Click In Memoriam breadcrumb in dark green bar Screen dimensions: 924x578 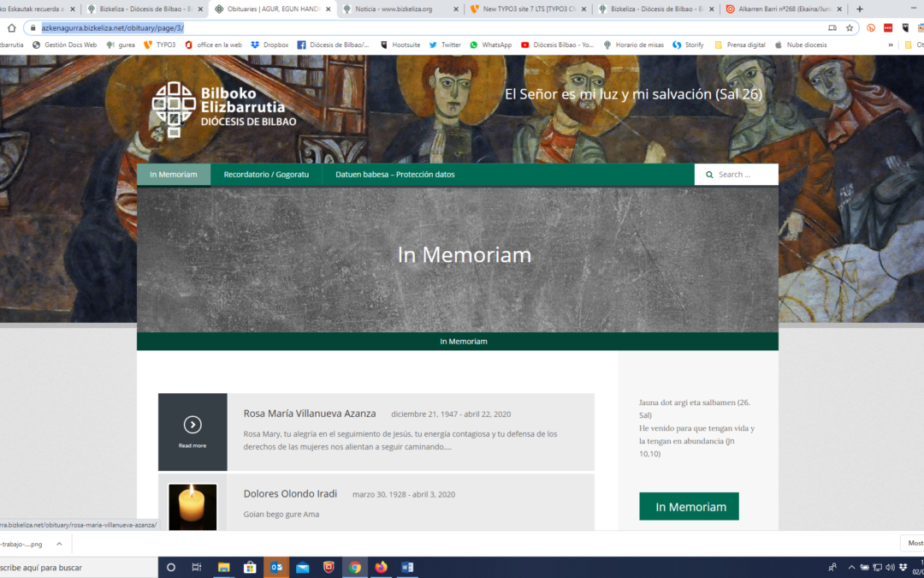point(463,342)
